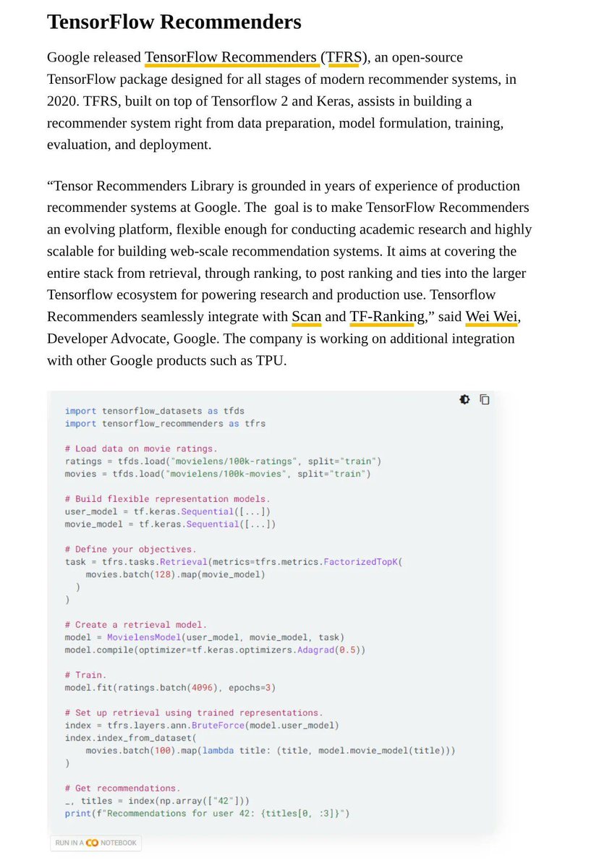The width and height of the screenshot is (591, 868).
Task: Open the TF-Ranking link
Action: [387, 317]
